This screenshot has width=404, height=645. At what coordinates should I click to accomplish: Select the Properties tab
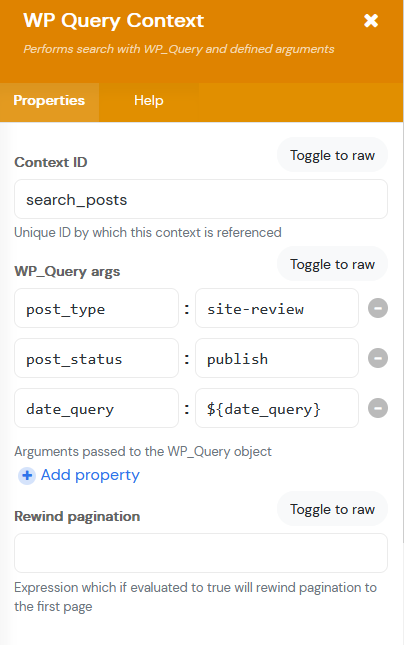point(49,100)
